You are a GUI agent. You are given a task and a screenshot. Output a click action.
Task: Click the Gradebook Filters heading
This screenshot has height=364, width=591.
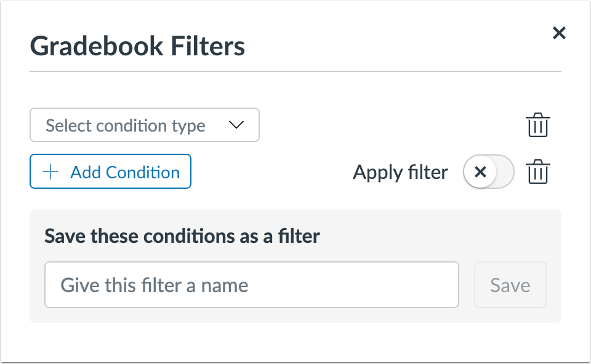(x=137, y=47)
